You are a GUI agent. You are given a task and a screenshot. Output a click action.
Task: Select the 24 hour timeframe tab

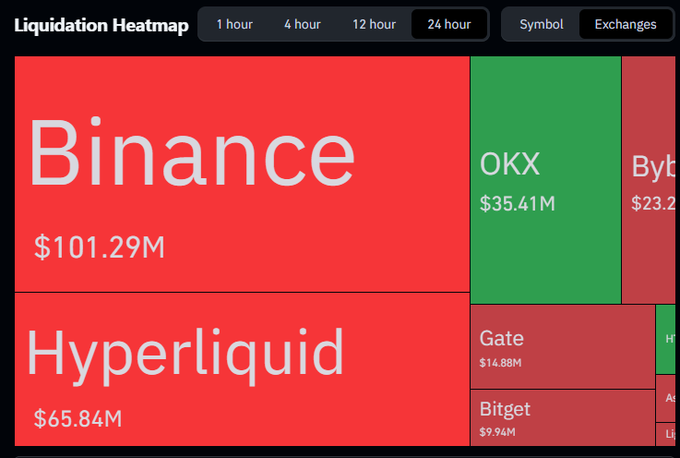pyautogui.click(x=449, y=24)
